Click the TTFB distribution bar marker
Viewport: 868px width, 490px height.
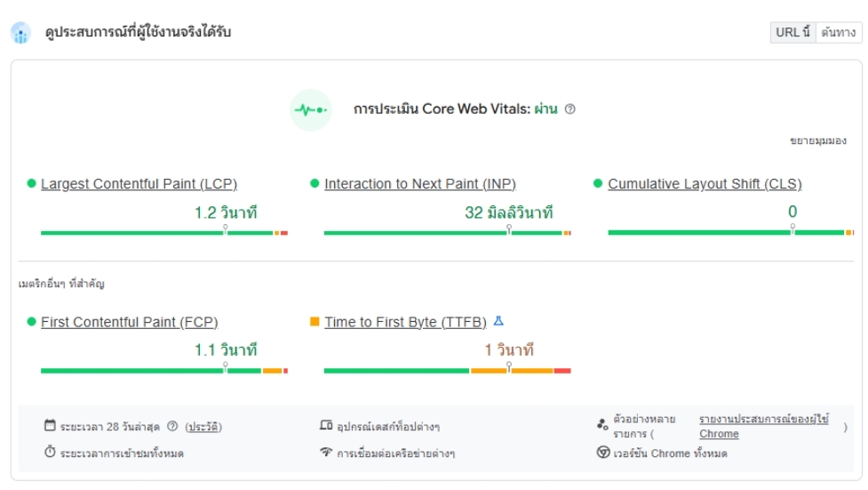(x=509, y=366)
